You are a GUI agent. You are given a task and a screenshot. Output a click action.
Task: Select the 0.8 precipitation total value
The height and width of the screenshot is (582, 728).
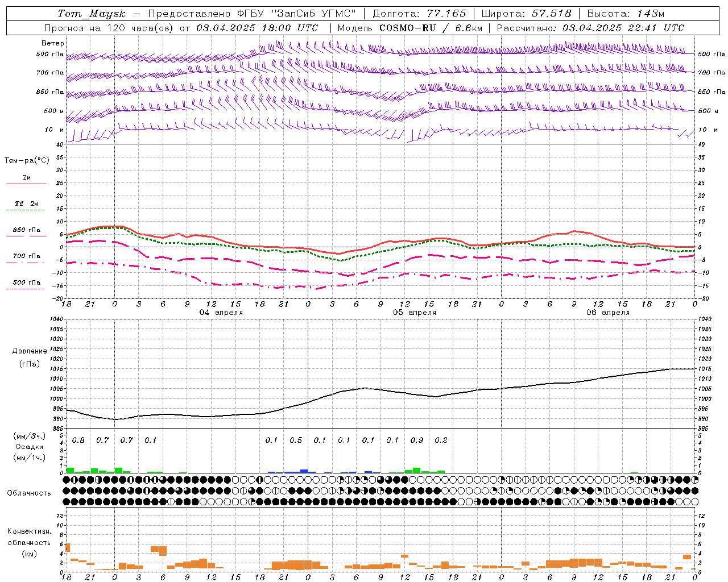[78, 440]
